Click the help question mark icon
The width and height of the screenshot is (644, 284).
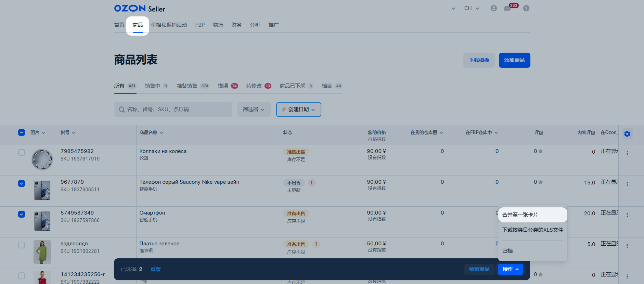click(x=526, y=8)
